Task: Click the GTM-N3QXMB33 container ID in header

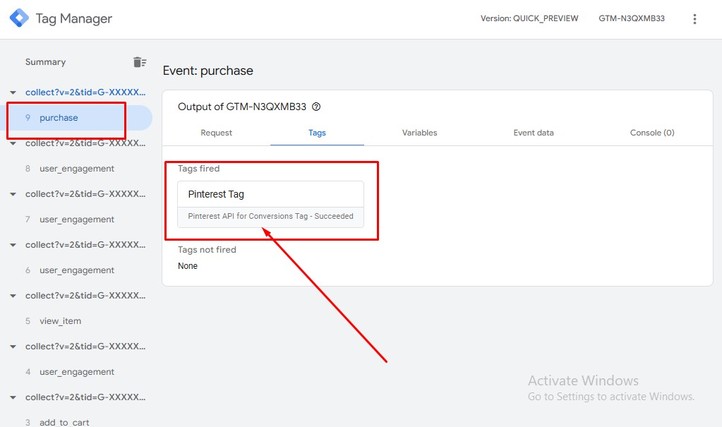Action: click(632, 19)
